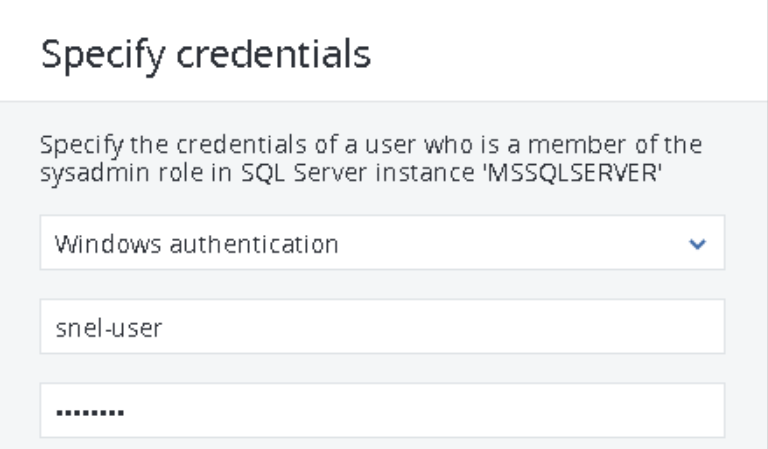Place cursor after the password dots
Screen dimensions: 768x449
point(125,412)
